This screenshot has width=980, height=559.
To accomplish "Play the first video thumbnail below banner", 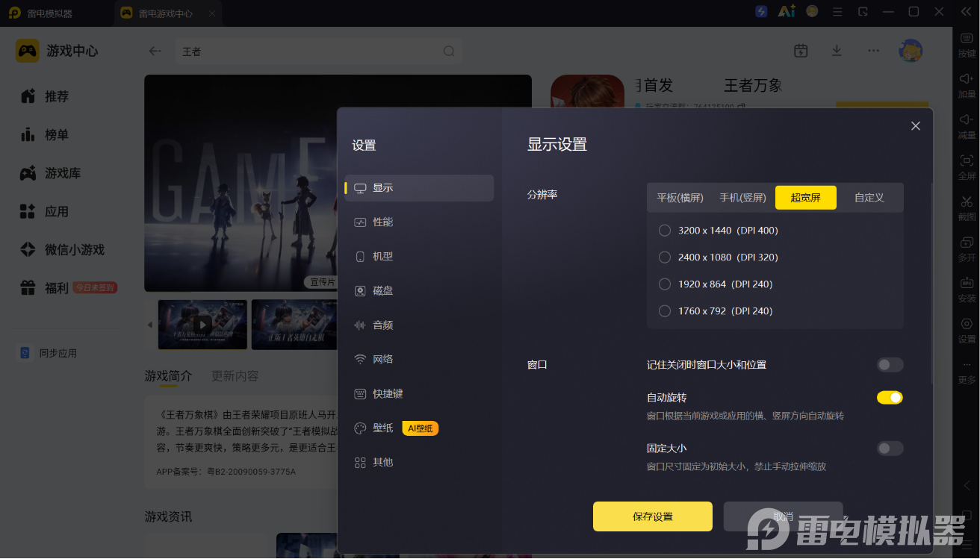I will click(203, 325).
